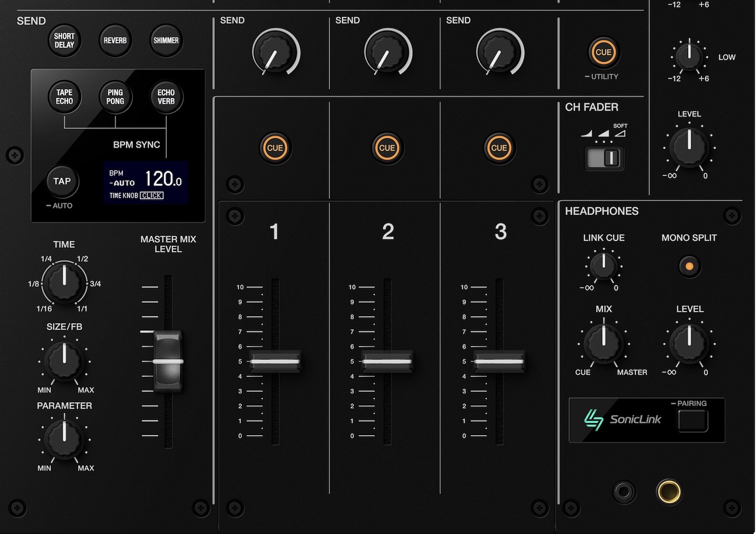
Task: Click the gold headphone jack socket
Action: [x=669, y=491]
